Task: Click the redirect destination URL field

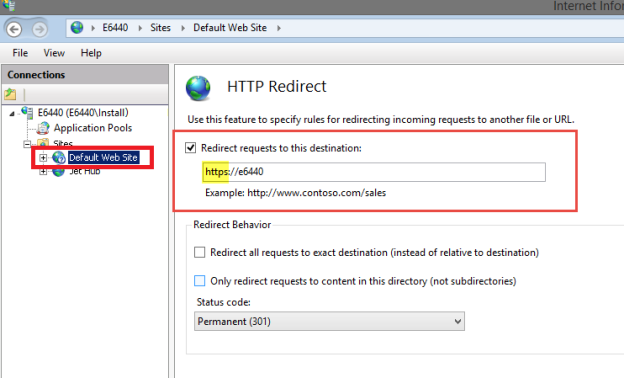Action: coord(374,172)
